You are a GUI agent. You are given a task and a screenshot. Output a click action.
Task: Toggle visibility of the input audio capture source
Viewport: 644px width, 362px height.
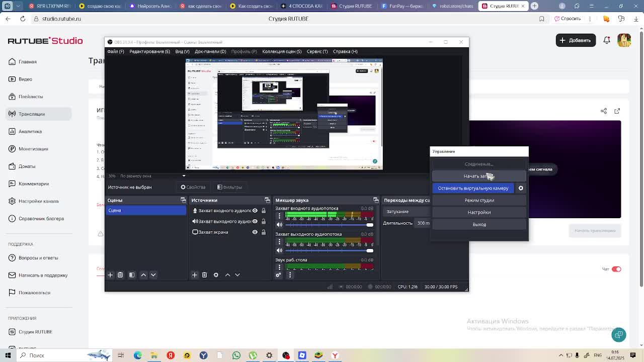point(255,211)
